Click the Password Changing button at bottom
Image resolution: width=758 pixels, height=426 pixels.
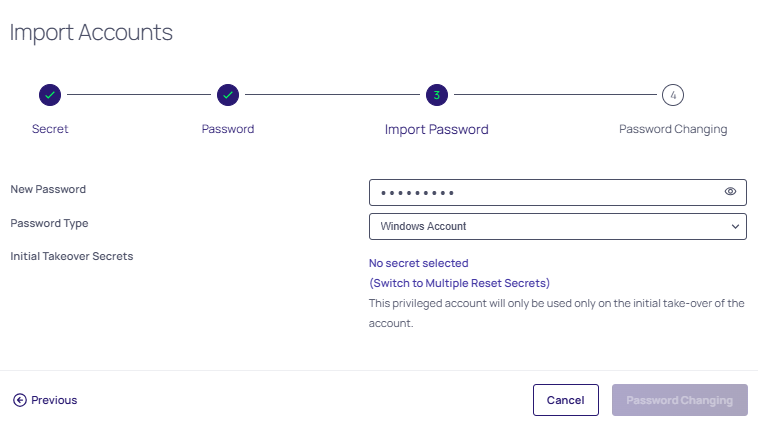(679, 400)
